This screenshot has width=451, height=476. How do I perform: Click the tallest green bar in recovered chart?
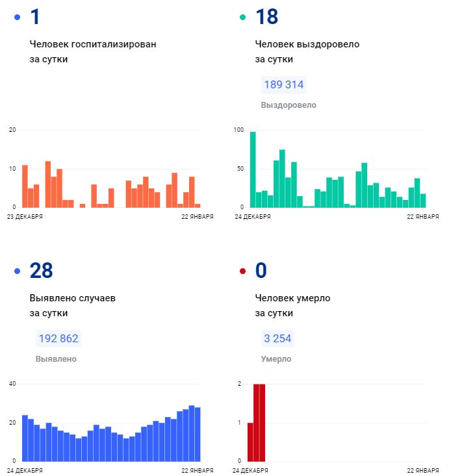click(253, 169)
